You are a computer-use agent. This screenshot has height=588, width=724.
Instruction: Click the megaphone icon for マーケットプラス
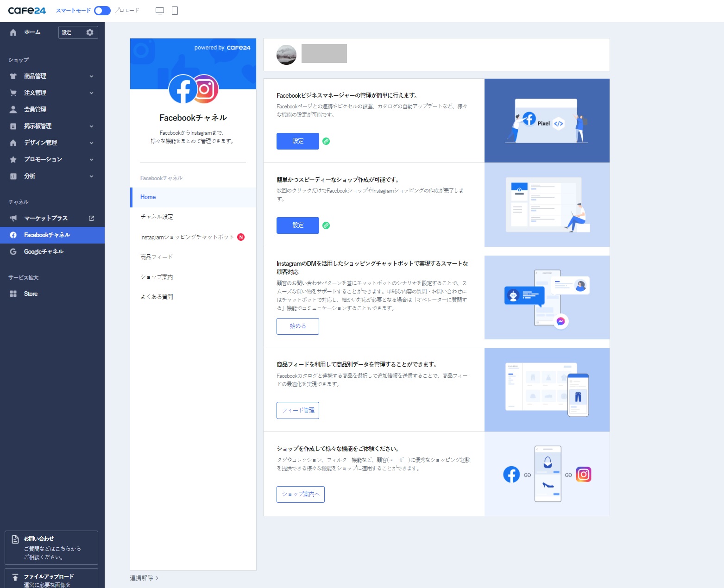coord(13,218)
